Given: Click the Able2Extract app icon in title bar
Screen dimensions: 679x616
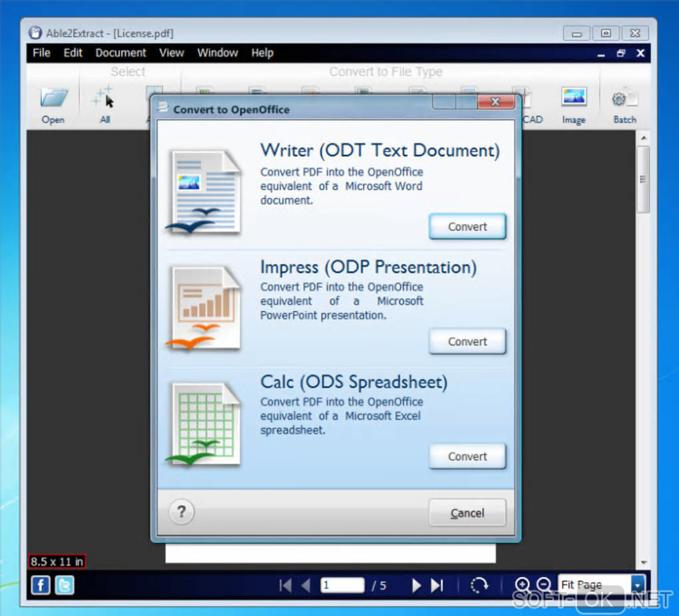Looking at the screenshot, I should point(35,33).
